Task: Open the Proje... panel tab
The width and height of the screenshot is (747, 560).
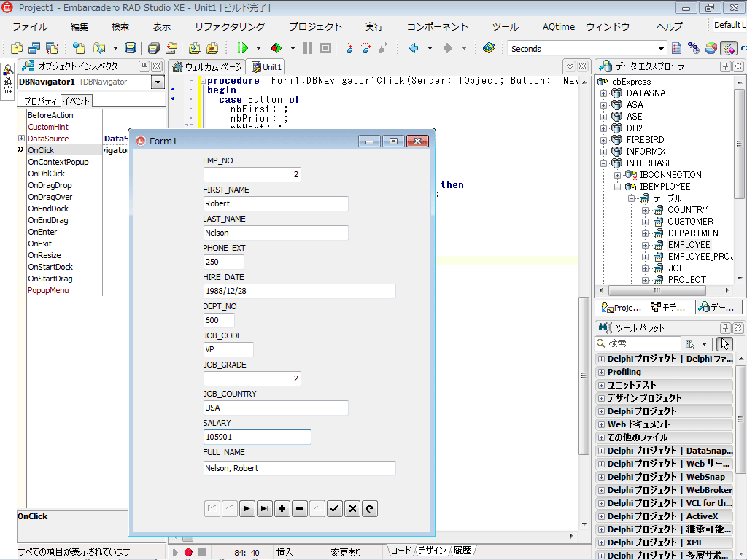Action: (622, 308)
